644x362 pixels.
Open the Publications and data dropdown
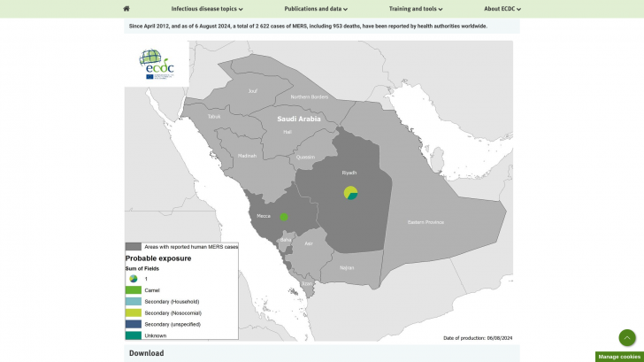click(x=316, y=9)
